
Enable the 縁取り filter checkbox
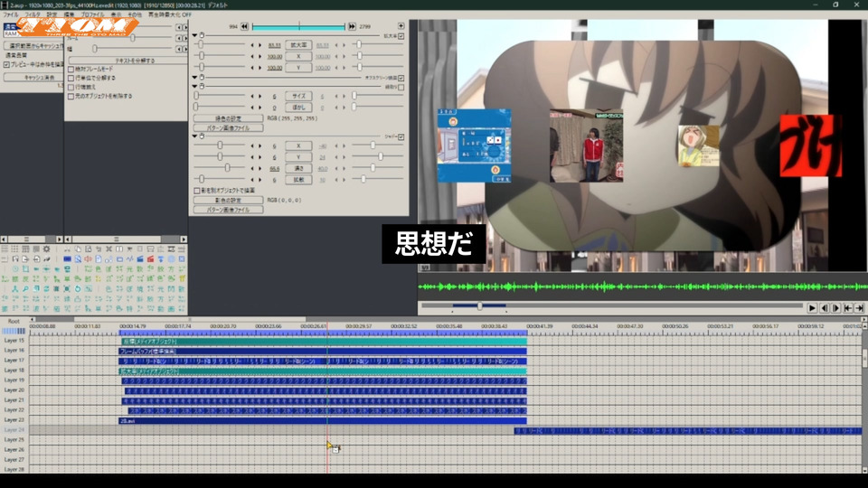[401, 87]
